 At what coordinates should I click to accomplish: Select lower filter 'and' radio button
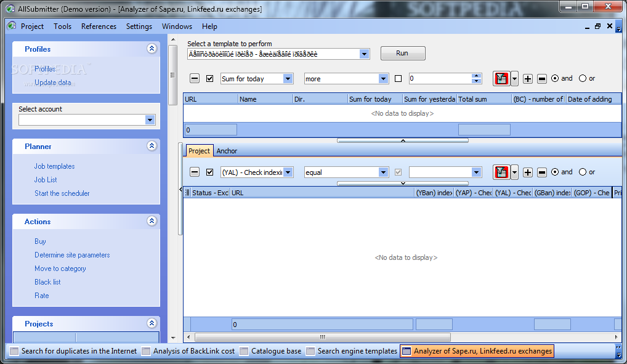(555, 172)
